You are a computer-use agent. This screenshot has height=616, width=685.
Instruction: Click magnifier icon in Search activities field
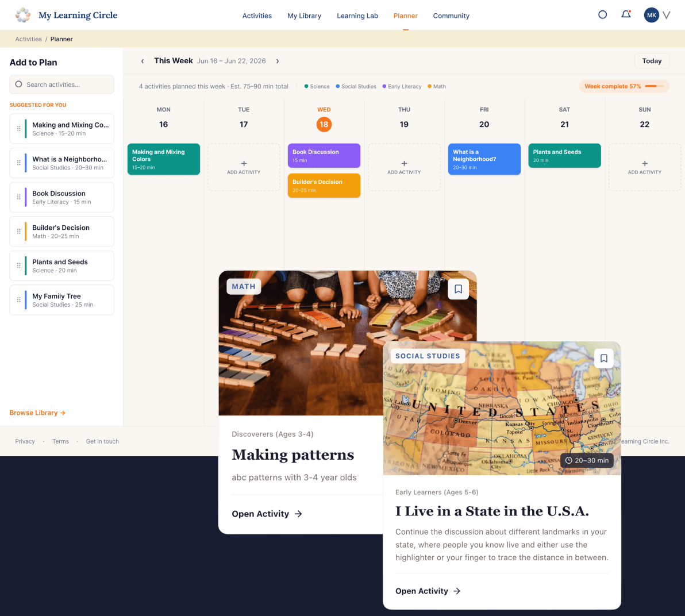click(x=19, y=84)
